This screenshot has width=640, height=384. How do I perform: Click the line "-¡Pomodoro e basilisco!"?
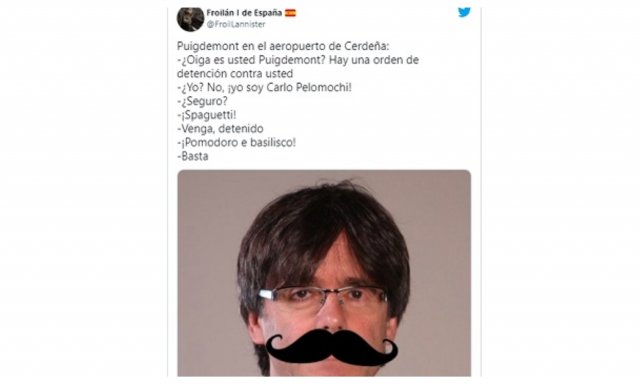pyautogui.click(x=236, y=142)
